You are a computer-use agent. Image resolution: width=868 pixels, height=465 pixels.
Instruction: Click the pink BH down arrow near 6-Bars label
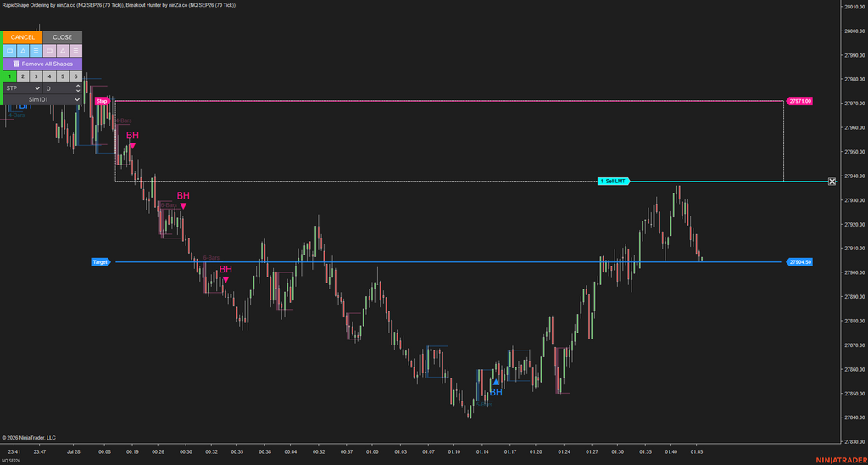click(x=225, y=280)
